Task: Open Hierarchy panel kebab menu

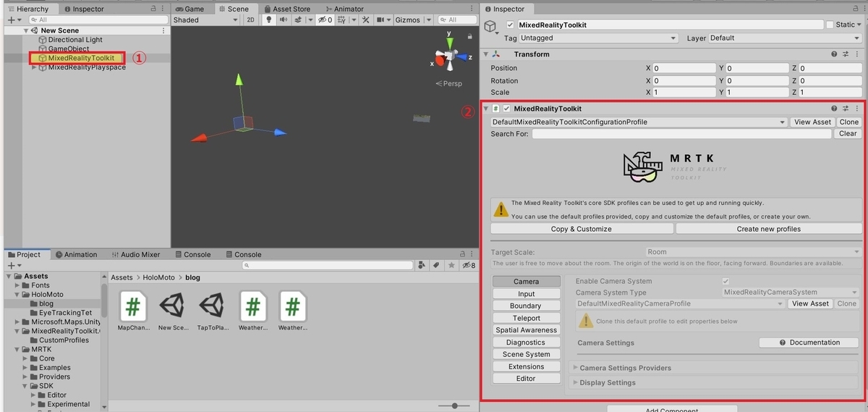Action: (163, 9)
